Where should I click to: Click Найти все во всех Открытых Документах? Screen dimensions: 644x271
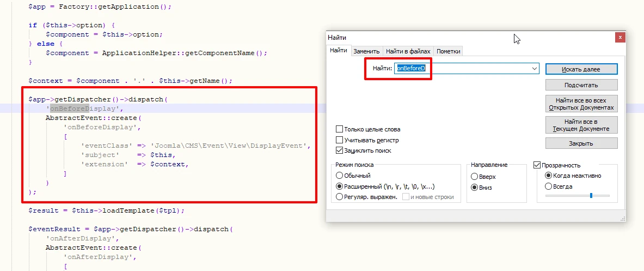pos(581,104)
